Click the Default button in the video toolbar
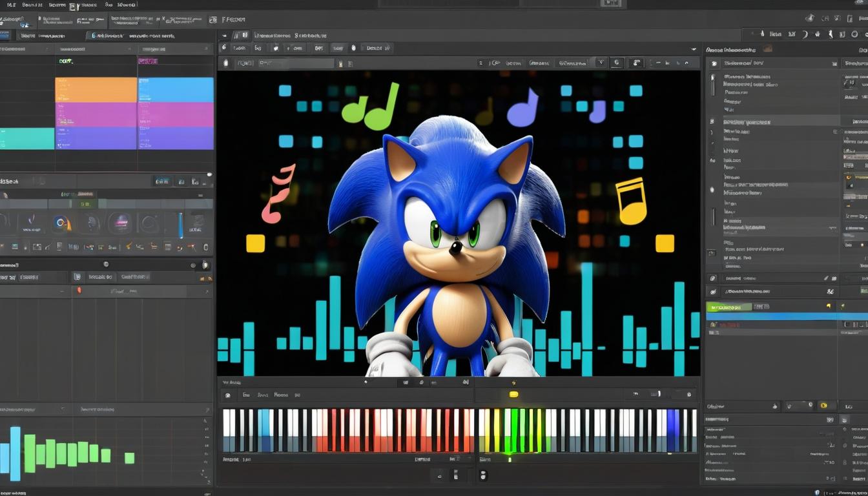The image size is (868, 496). (375, 49)
